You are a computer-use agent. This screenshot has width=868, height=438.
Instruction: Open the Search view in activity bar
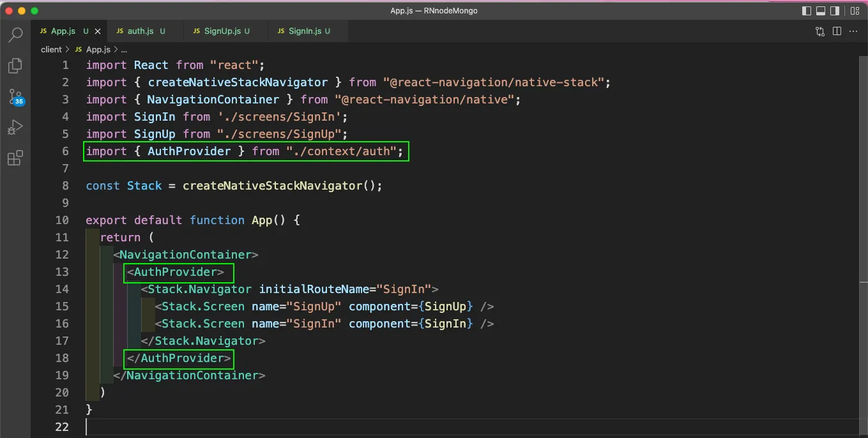click(x=15, y=35)
